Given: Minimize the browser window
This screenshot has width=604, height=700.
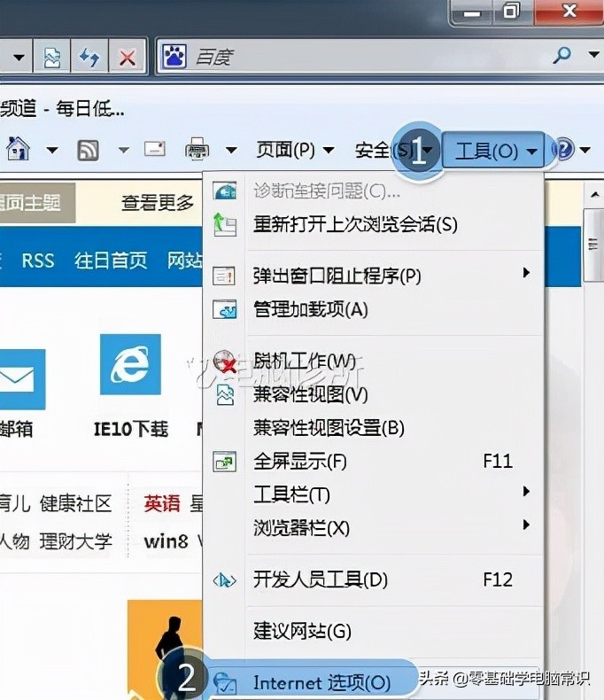Looking at the screenshot, I should pyautogui.click(x=472, y=12).
